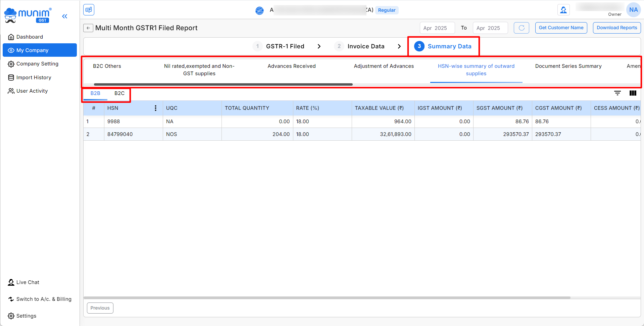Open the table filter icon
The width and height of the screenshot is (644, 326).
617,93
